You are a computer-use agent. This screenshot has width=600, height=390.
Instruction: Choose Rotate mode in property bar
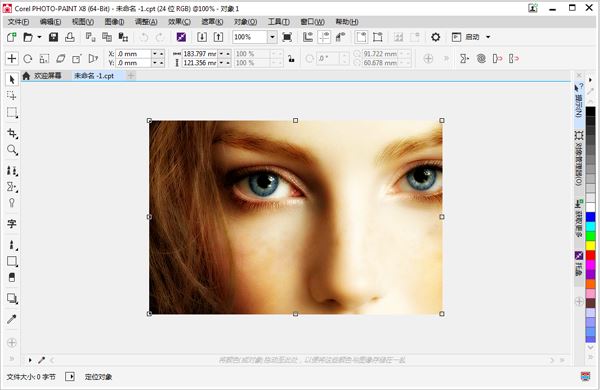tap(28, 59)
